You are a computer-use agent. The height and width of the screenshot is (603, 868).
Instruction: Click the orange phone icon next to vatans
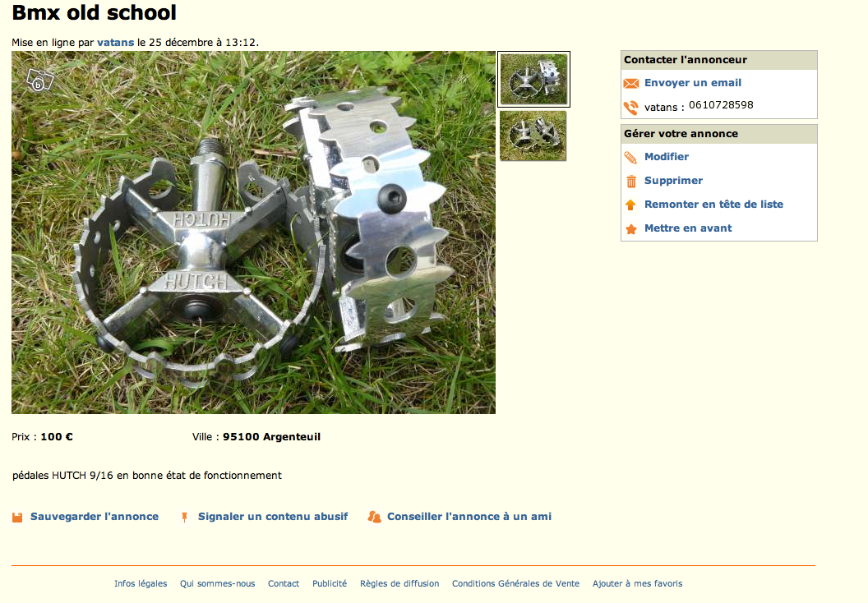pos(630,108)
